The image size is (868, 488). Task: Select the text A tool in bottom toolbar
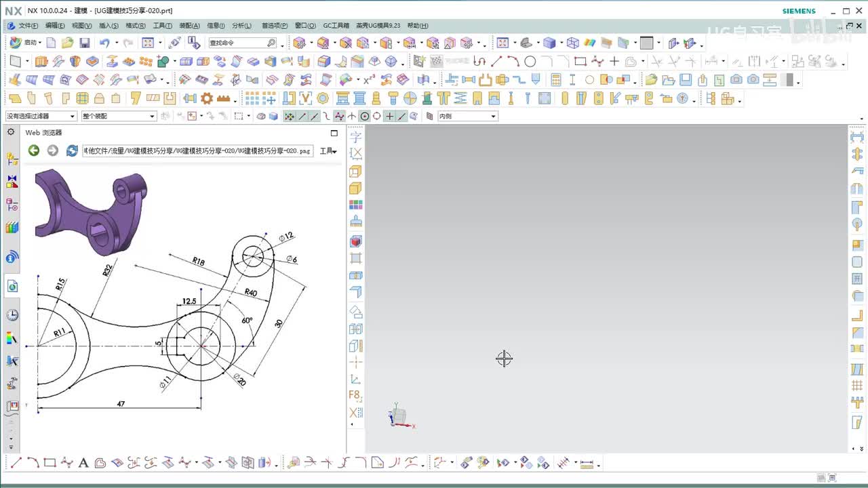click(x=83, y=464)
